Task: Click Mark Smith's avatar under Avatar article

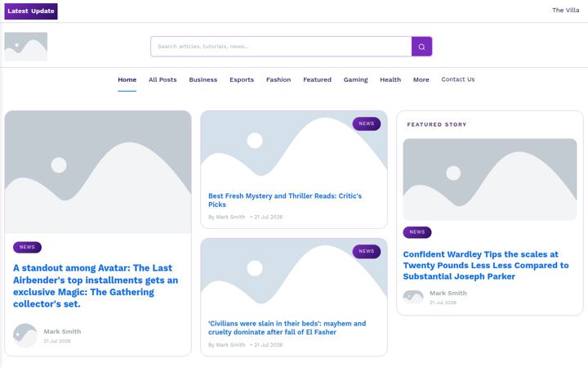Action: pos(25,335)
